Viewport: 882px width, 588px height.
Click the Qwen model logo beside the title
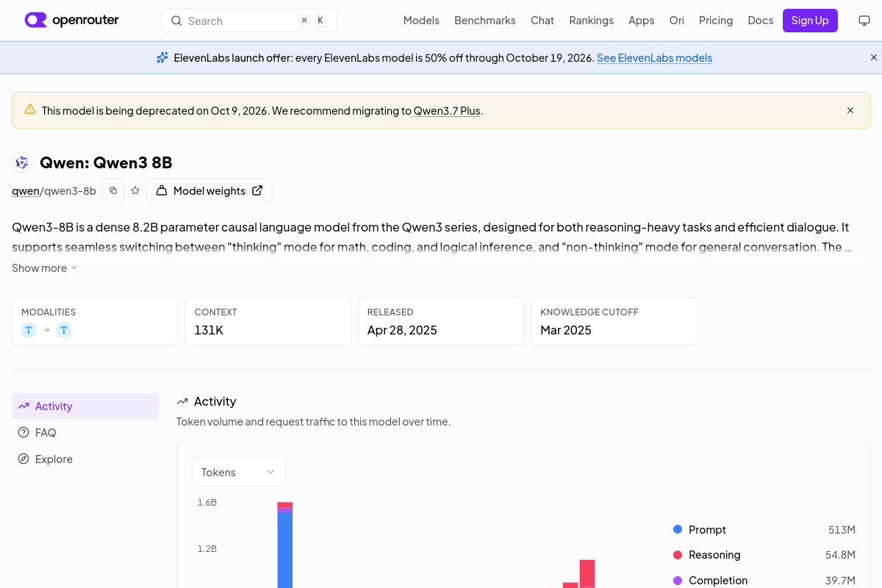pos(22,162)
